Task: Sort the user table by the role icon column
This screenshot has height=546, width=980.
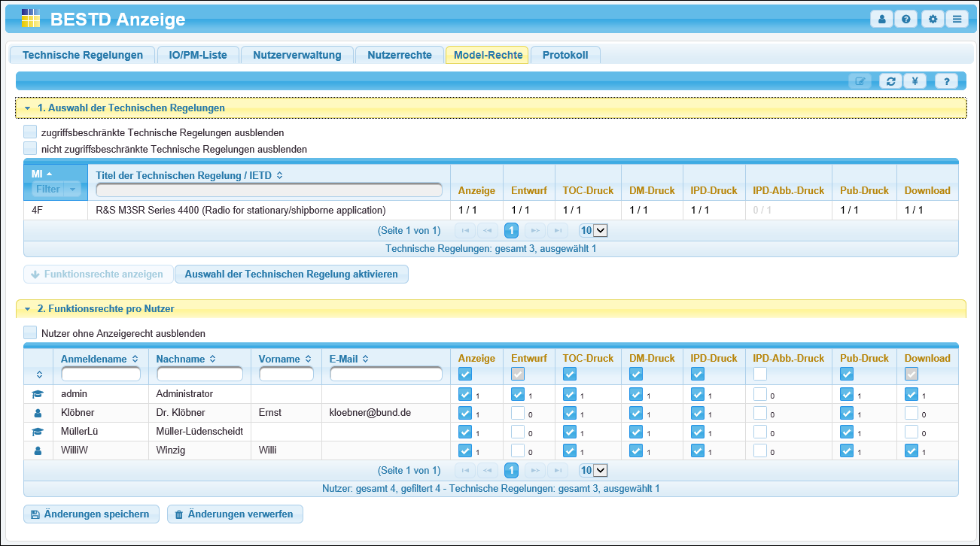Action: 39,374
